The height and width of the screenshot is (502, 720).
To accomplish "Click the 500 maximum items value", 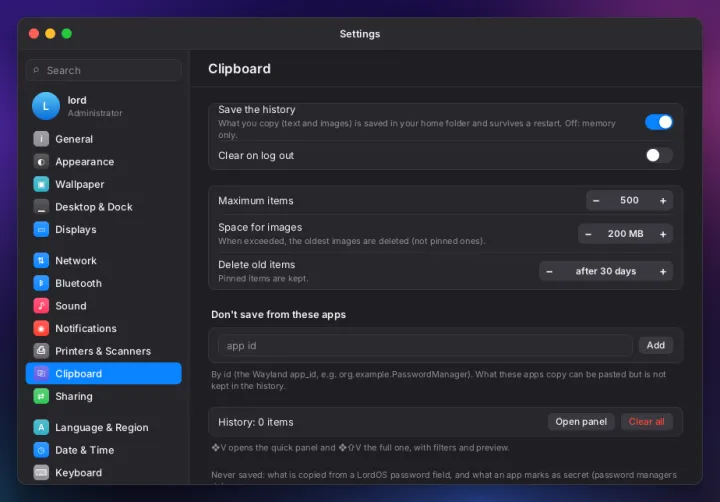I will point(629,200).
